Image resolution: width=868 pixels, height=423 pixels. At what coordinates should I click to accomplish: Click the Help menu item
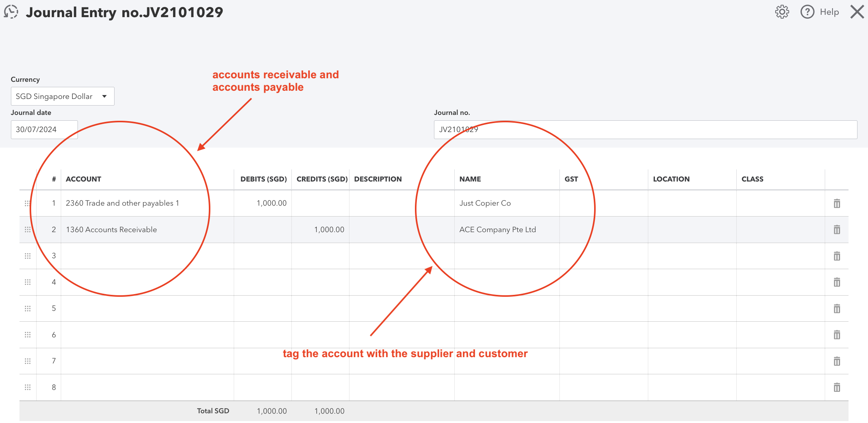point(829,12)
